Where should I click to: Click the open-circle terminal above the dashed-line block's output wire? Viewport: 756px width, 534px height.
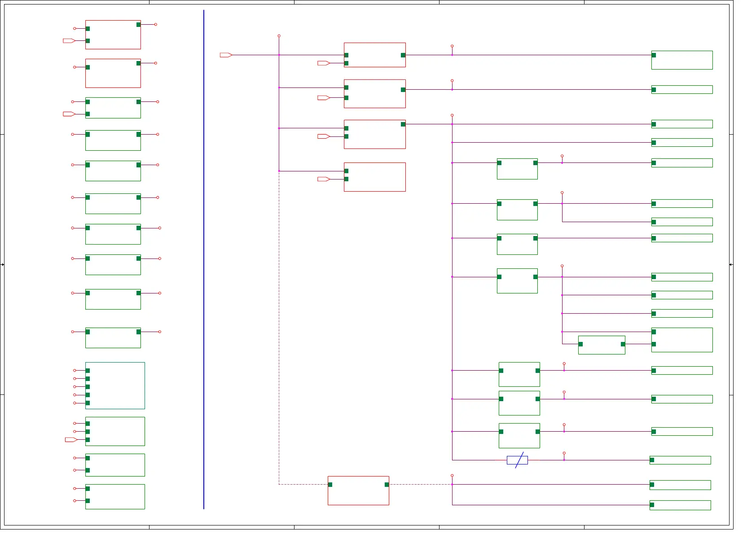[452, 475]
